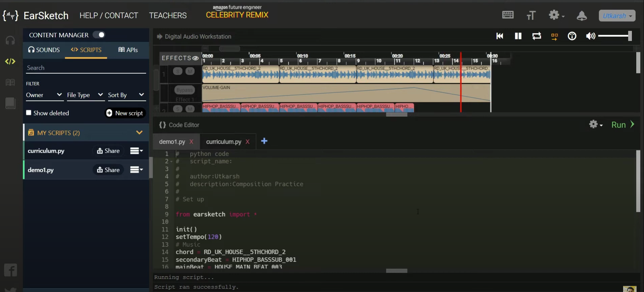This screenshot has height=292, width=644.
Task: Click the Code Editor braces icon
Action: coord(162,125)
